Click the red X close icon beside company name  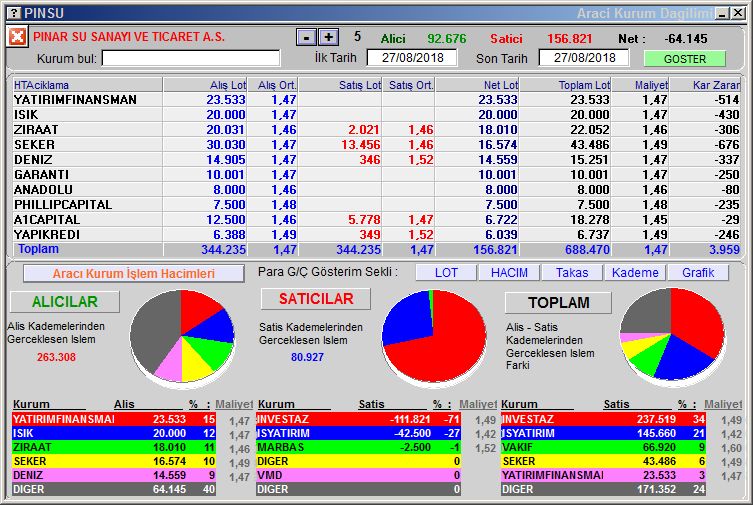17,37
